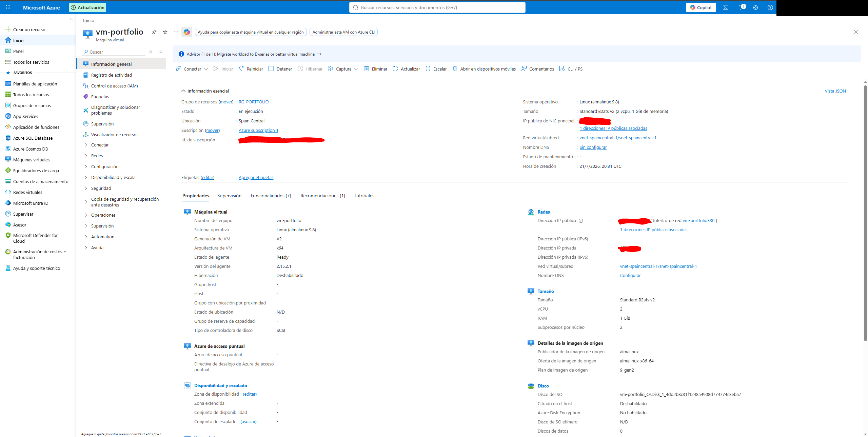Open the Conectar dropdown in the toolbar
868x437 pixels.
point(192,69)
